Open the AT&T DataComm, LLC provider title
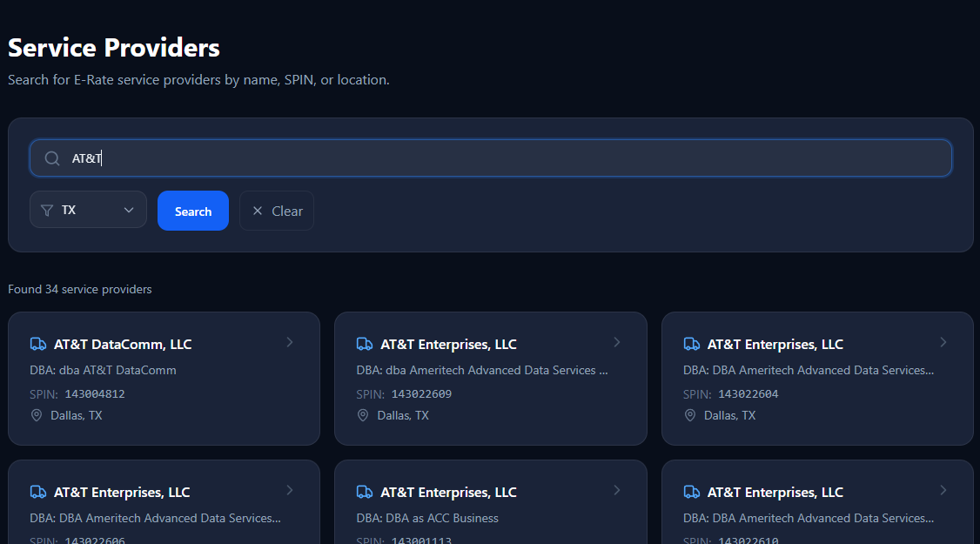This screenshot has height=544, width=980. [123, 345]
